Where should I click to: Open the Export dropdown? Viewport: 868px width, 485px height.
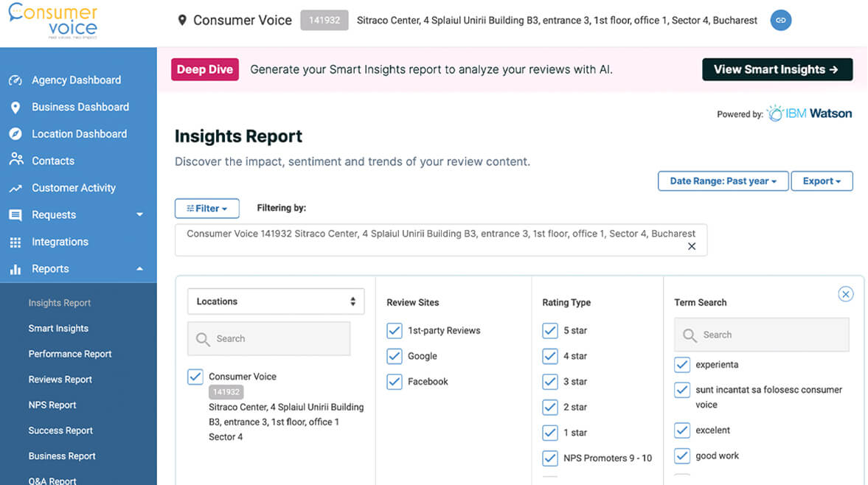[822, 181]
